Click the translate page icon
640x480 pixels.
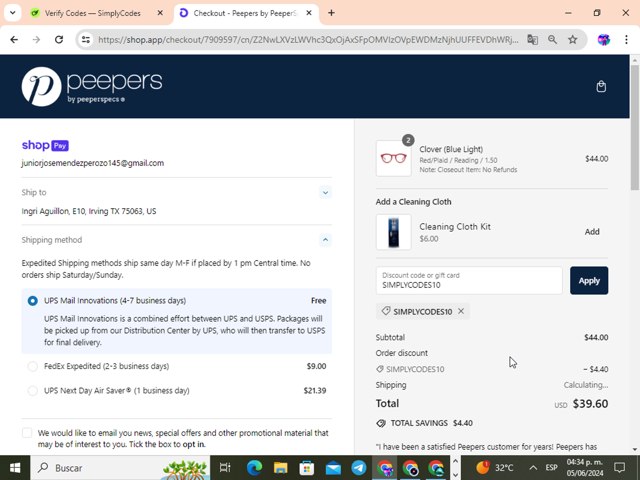click(x=532, y=40)
